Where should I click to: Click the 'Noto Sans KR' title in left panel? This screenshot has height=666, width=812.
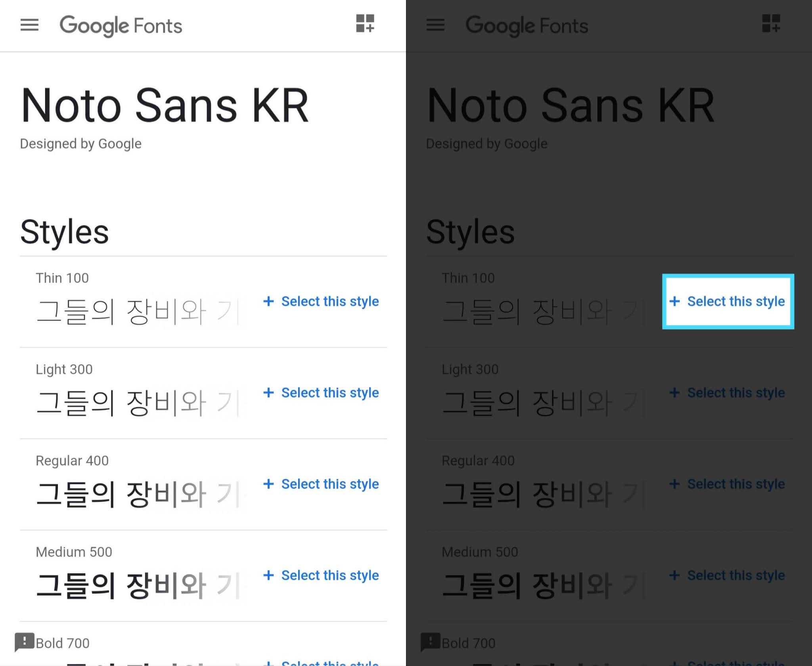[165, 105]
